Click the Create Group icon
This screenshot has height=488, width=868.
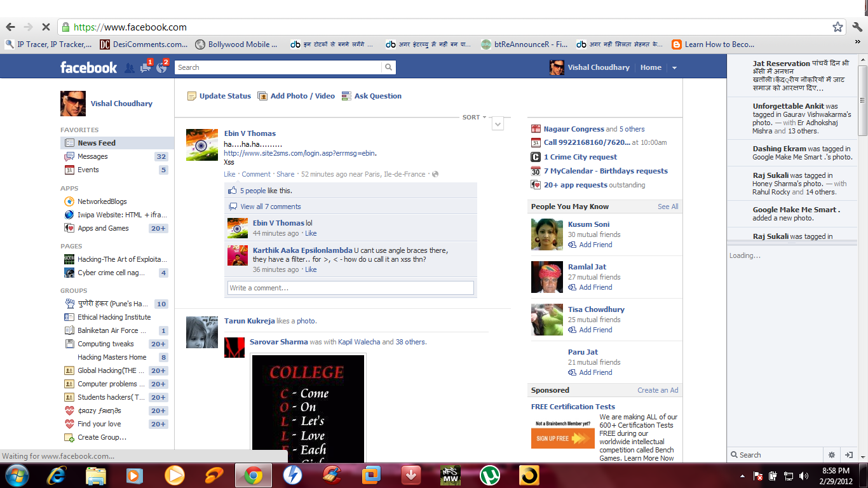[x=68, y=437]
